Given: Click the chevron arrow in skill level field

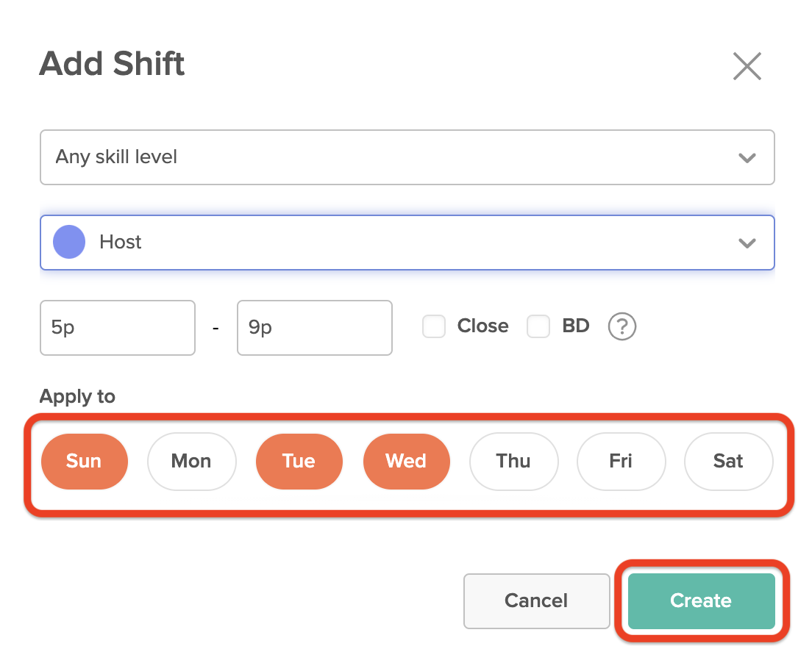Looking at the screenshot, I should click(x=747, y=158).
